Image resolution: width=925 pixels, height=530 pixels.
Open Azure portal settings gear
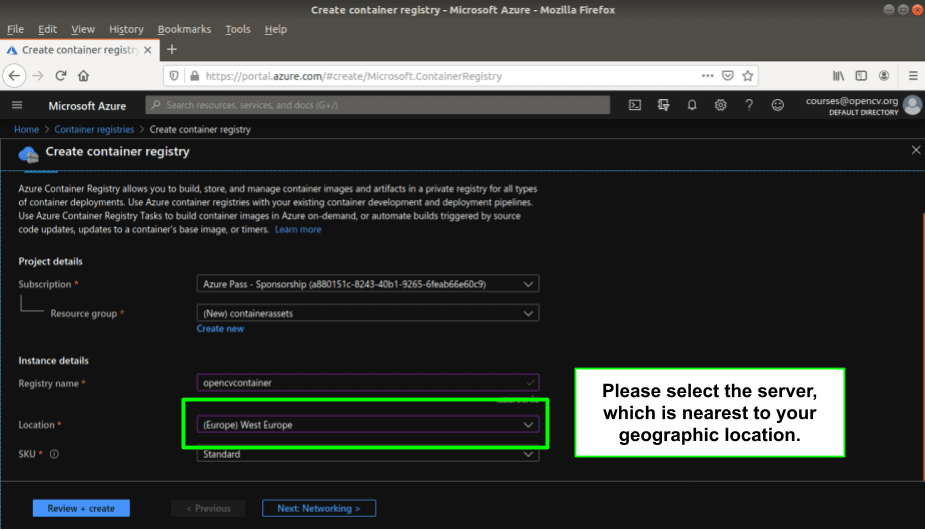(720, 105)
